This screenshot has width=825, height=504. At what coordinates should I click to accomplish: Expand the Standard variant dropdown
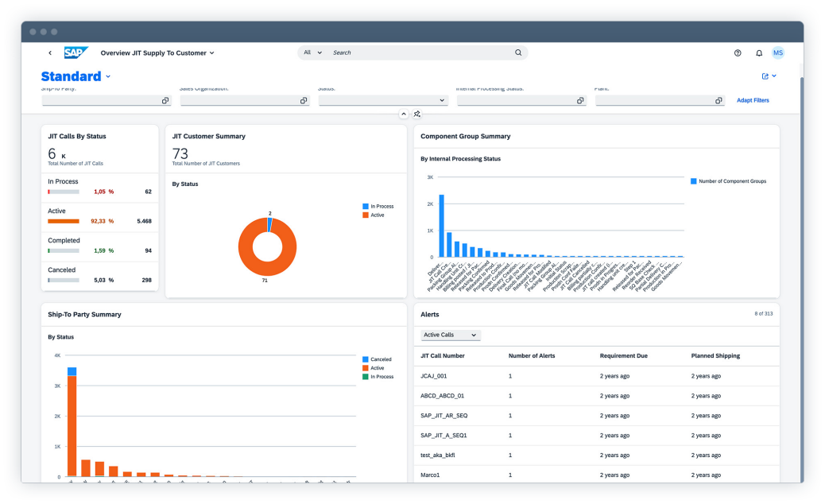tap(108, 77)
